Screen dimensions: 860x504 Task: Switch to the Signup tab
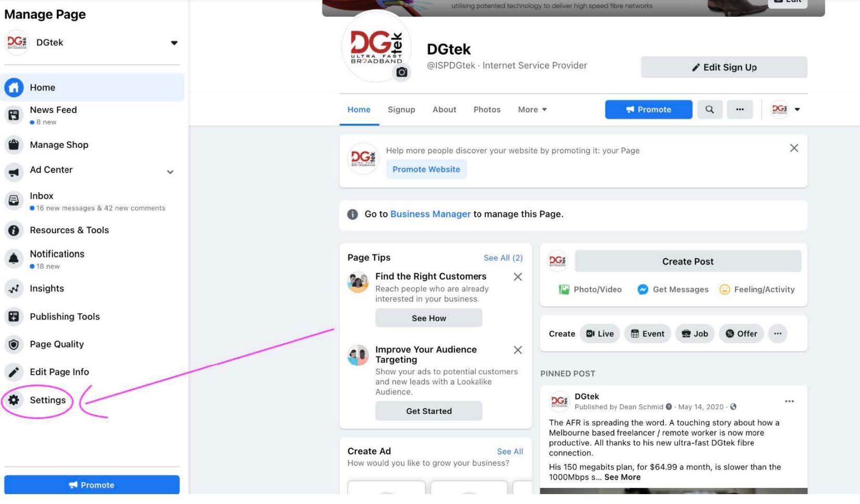coord(401,109)
